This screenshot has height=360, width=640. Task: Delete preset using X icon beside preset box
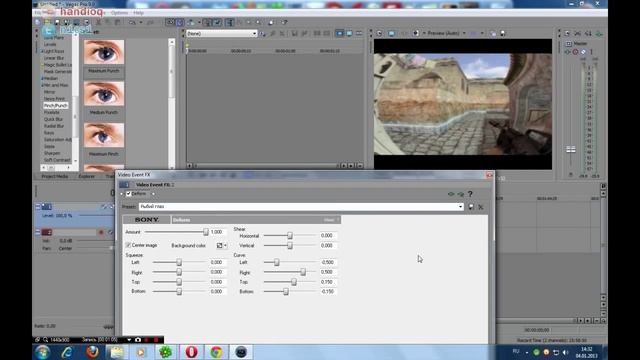(481, 207)
